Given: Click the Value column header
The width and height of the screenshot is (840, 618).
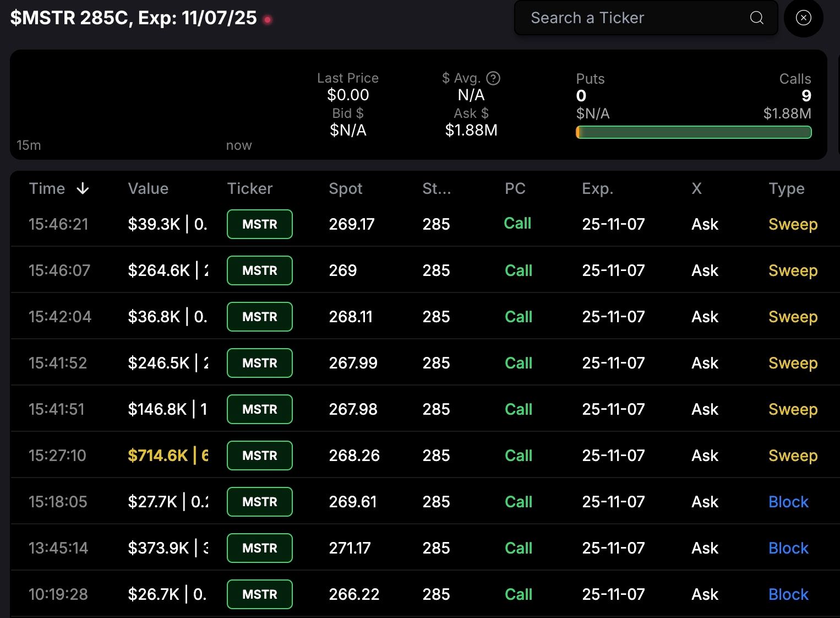Looking at the screenshot, I should coord(148,188).
